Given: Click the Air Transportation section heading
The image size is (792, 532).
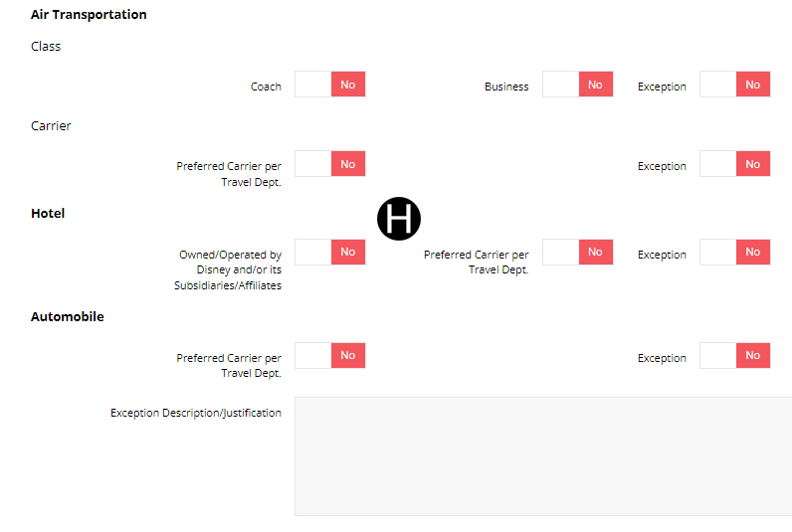Looking at the screenshot, I should (89, 15).
